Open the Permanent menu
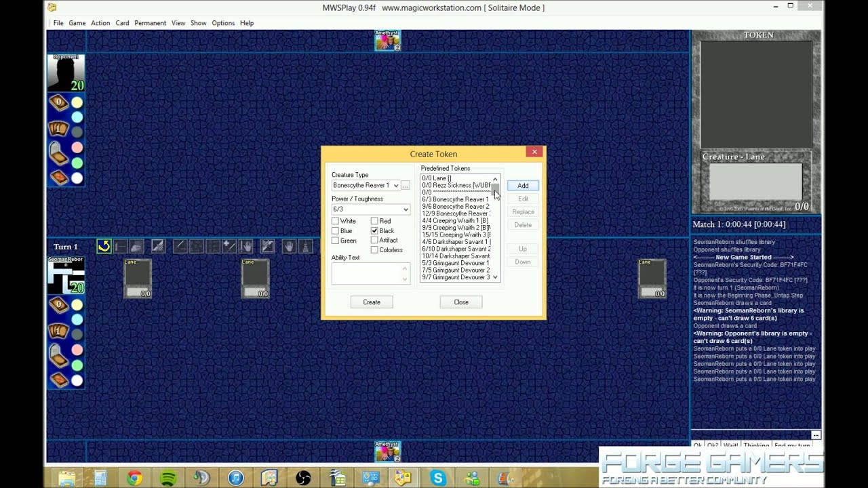This screenshot has height=488, width=868. (x=150, y=23)
